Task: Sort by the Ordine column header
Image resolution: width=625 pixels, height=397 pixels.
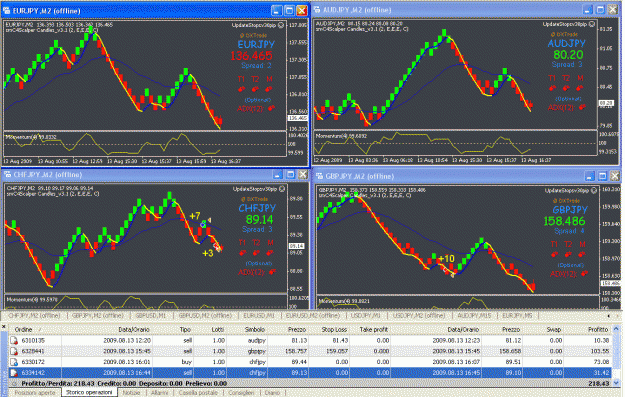Action: coord(24,330)
